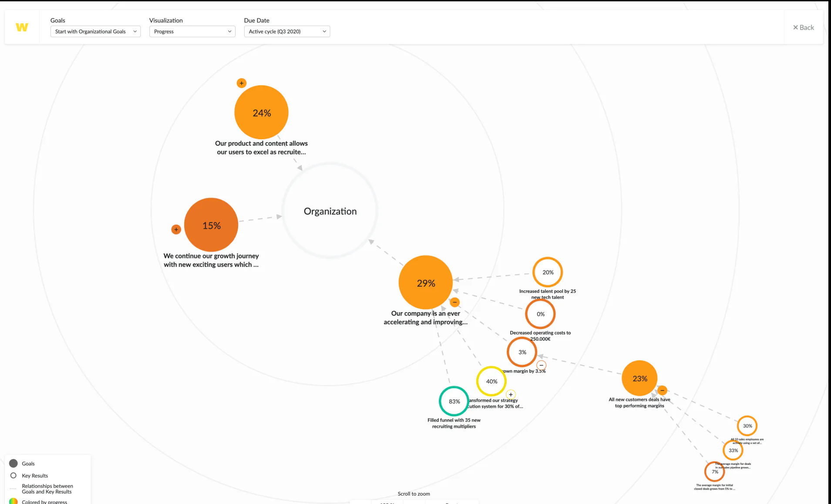Select the 15% growth journey goal bubble
The image size is (831, 504).
pos(211,225)
